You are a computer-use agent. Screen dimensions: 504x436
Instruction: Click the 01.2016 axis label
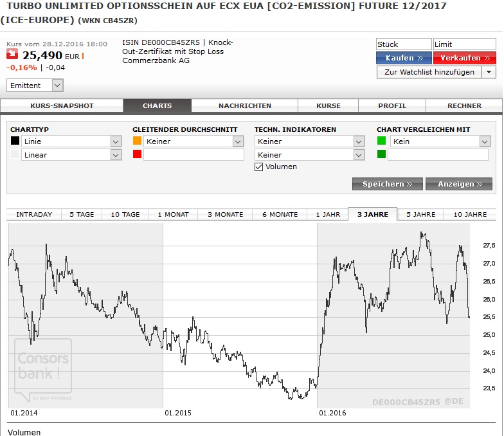tap(332, 413)
